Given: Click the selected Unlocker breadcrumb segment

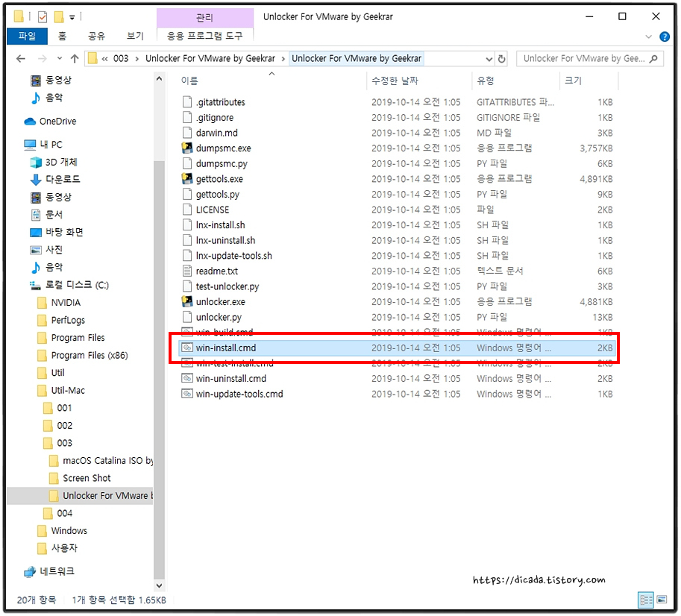Looking at the screenshot, I should 356,59.
